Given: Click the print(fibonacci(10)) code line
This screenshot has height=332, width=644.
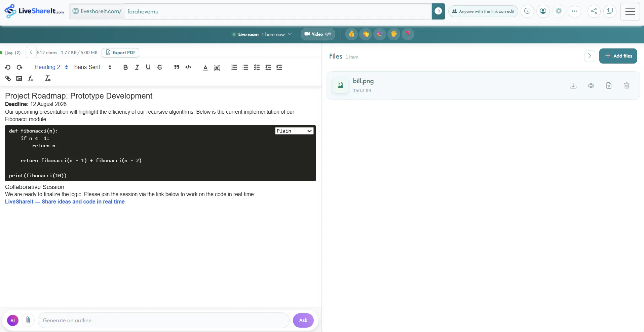Looking at the screenshot, I should (38, 176).
